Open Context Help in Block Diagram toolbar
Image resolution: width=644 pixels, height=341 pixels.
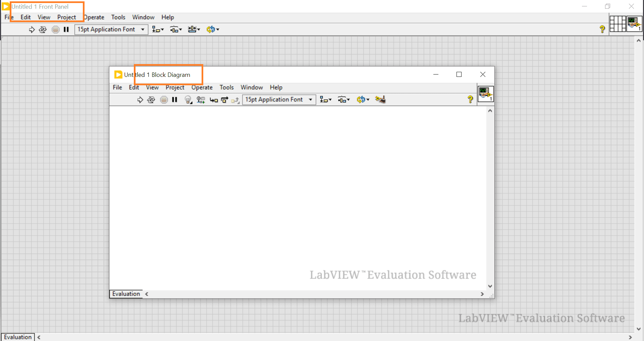point(470,99)
